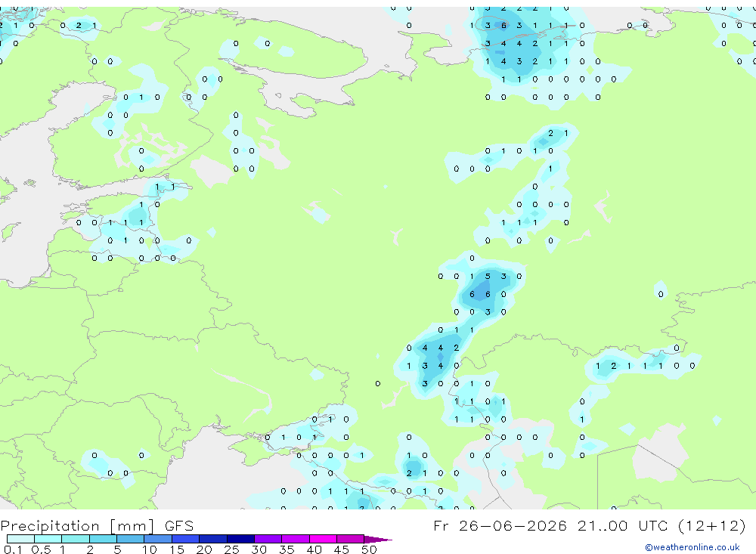Click the '30' legend scale label
The height and width of the screenshot is (554, 756).
tap(259, 549)
